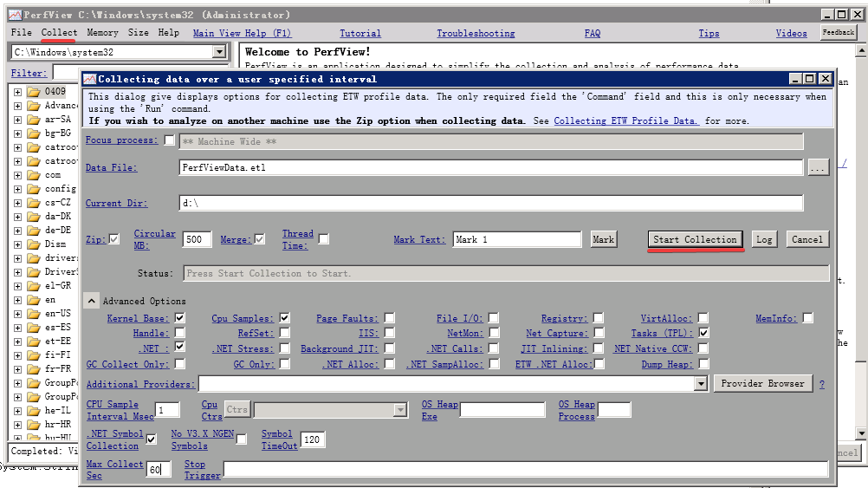The height and width of the screenshot is (488, 868).
Task: Open the Cpu Ctrs dropdown
Action: 400,410
